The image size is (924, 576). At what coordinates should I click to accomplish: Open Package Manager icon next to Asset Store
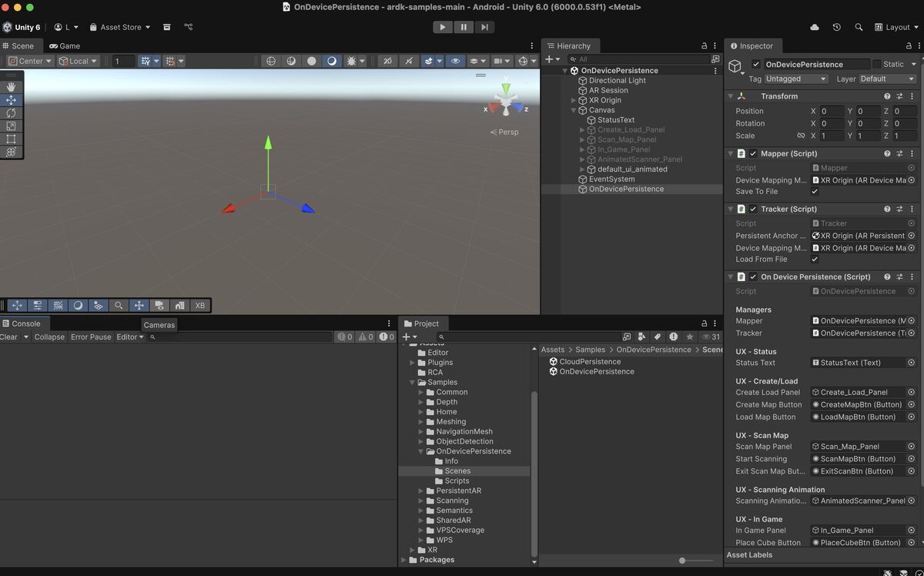[167, 27]
